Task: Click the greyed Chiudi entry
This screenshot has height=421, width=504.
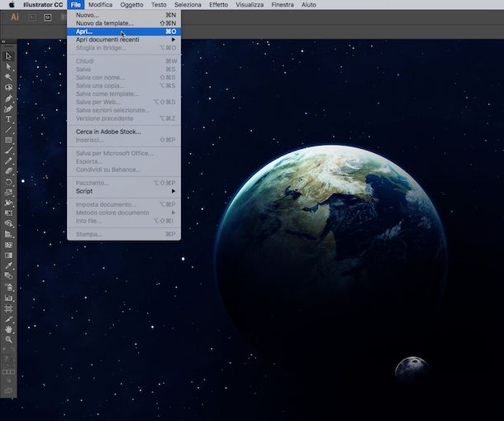Action: pyautogui.click(x=124, y=61)
